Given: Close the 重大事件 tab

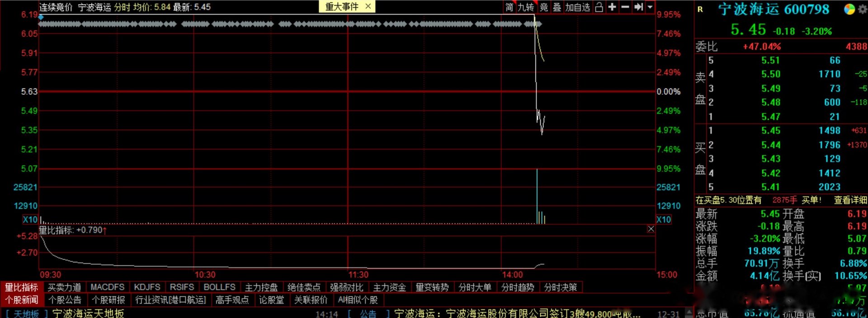Looking at the screenshot, I should pos(368,6).
